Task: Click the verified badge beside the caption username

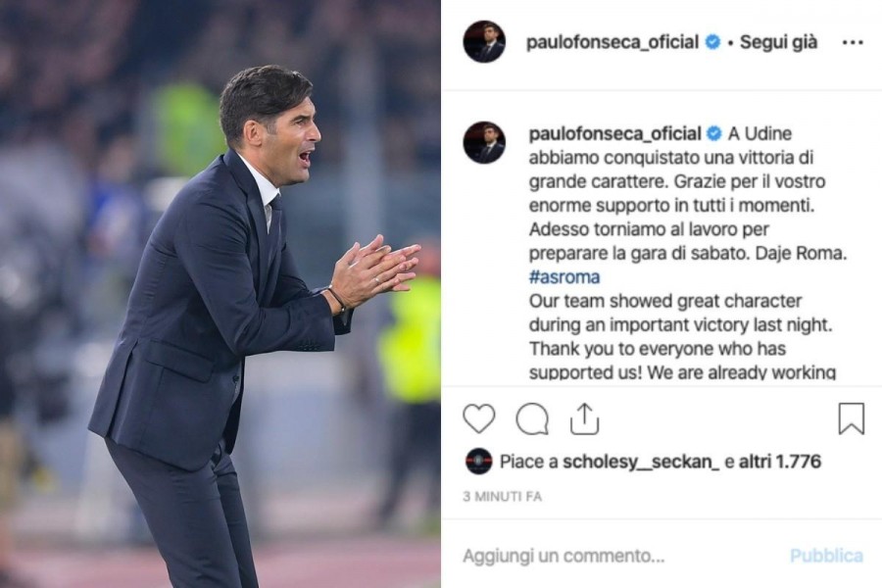Action: tap(713, 133)
